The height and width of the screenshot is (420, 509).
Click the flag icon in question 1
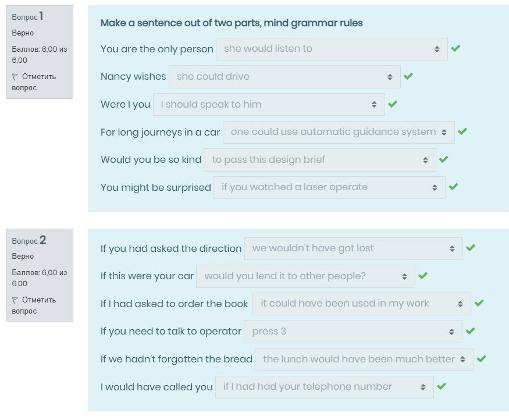[x=15, y=77]
